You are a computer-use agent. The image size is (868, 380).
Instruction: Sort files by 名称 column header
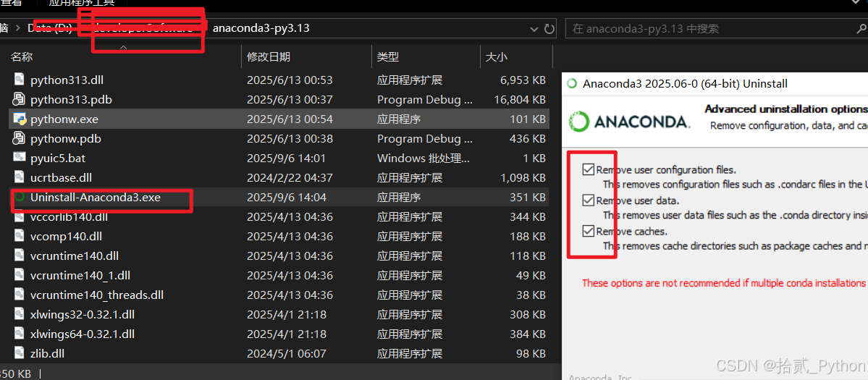[x=22, y=56]
